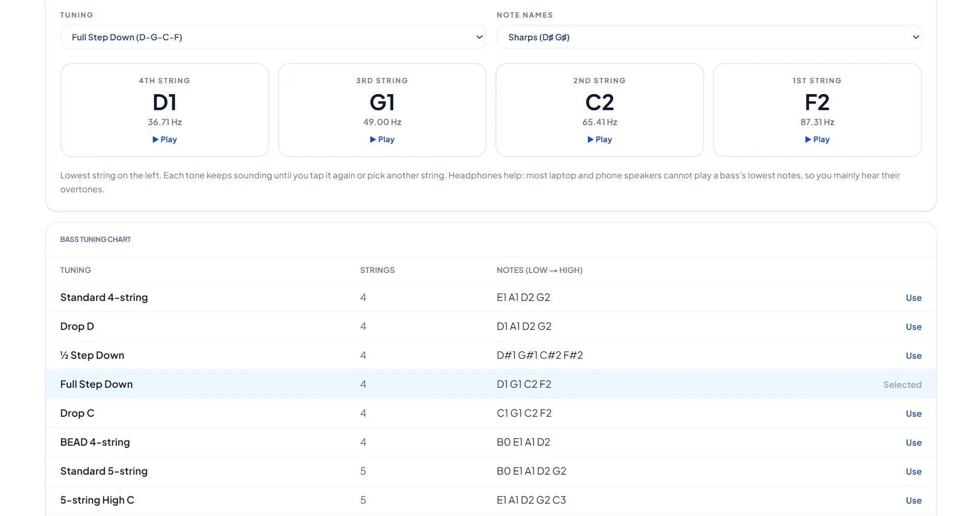980x516 pixels.
Task: Click the Strings column header
Action: (x=377, y=270)
